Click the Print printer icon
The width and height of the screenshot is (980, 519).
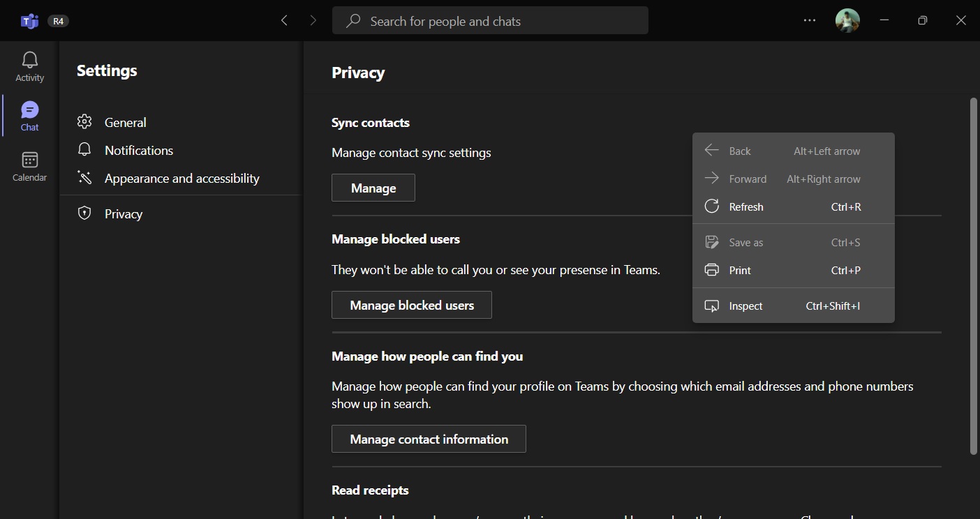[711, 270]
